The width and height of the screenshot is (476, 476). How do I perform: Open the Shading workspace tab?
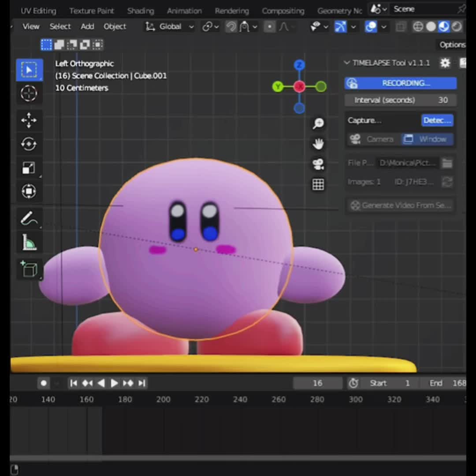click(x=141, y=11)
